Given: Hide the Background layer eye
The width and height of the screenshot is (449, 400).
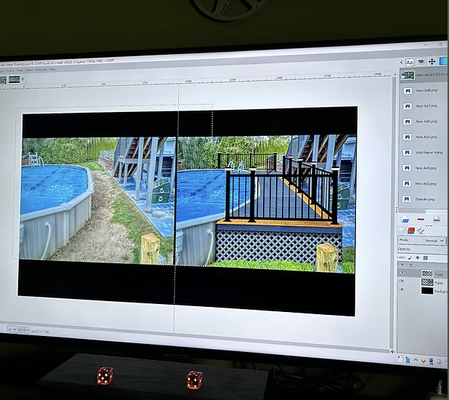Looking at the screenshot, I should (401, 290).
